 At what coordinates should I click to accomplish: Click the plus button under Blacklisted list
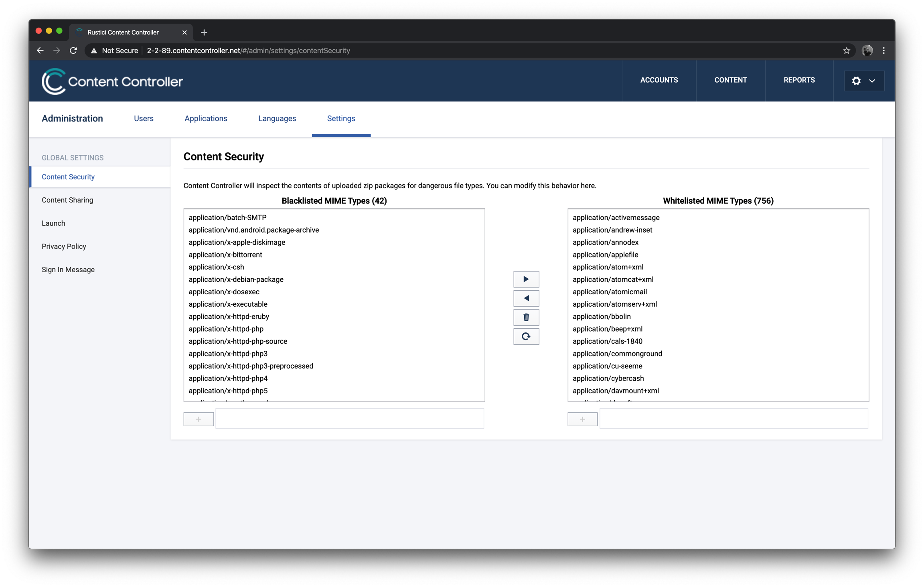click(x=199, y=419)
